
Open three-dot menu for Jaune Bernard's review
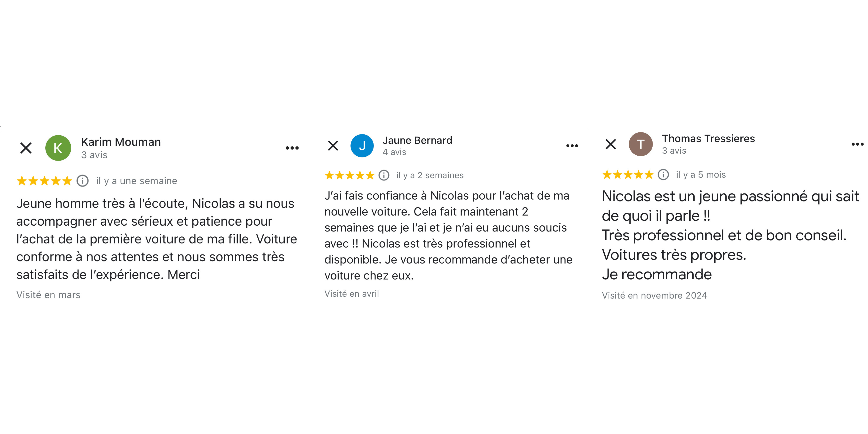[x=572, y=146]
